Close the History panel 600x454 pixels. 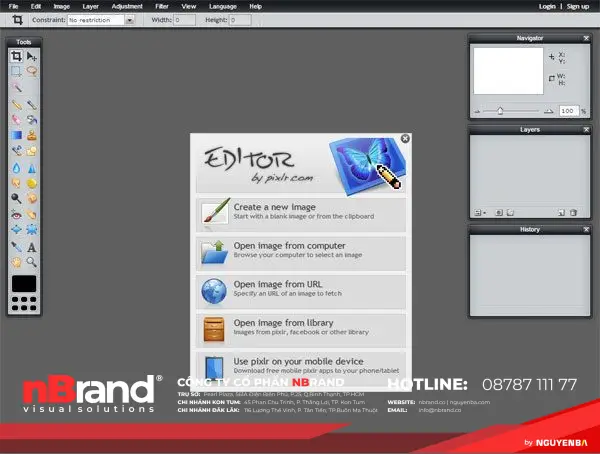pyautogui.click(x=586, y=229)
